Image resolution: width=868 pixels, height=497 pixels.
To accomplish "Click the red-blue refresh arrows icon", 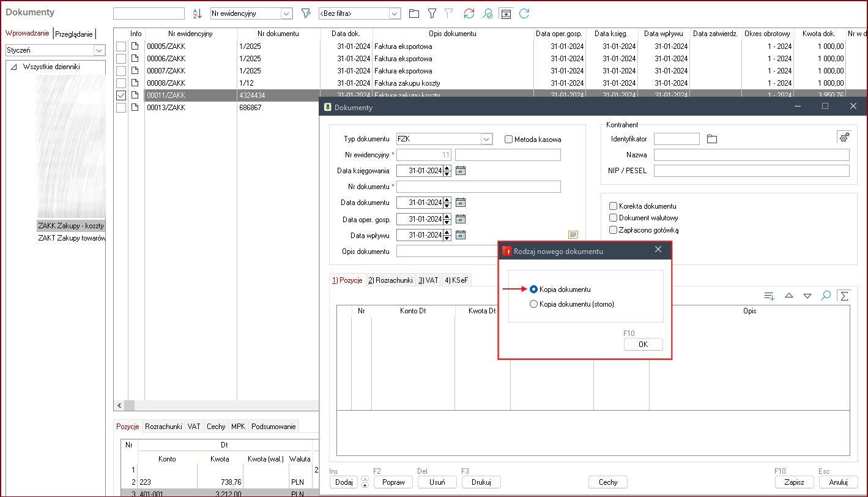I will (x=469, y=13).
